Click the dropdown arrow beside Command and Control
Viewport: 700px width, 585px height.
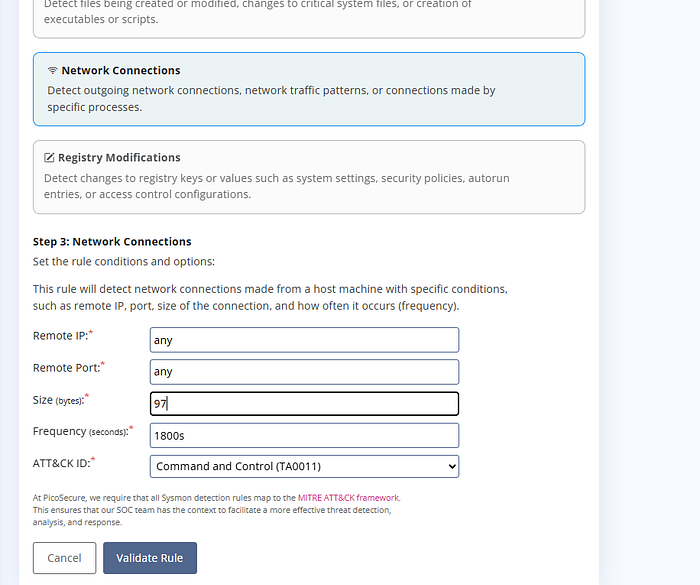click(452, 467)
